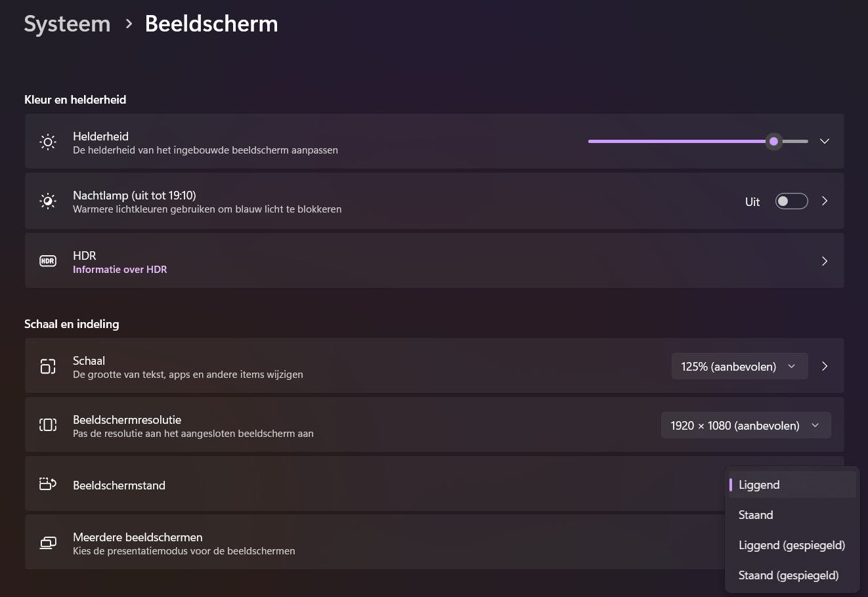Viewport: 868px width, 597px height.
Task: Open the HDR settings page arrow
Action: click(825, 261)
